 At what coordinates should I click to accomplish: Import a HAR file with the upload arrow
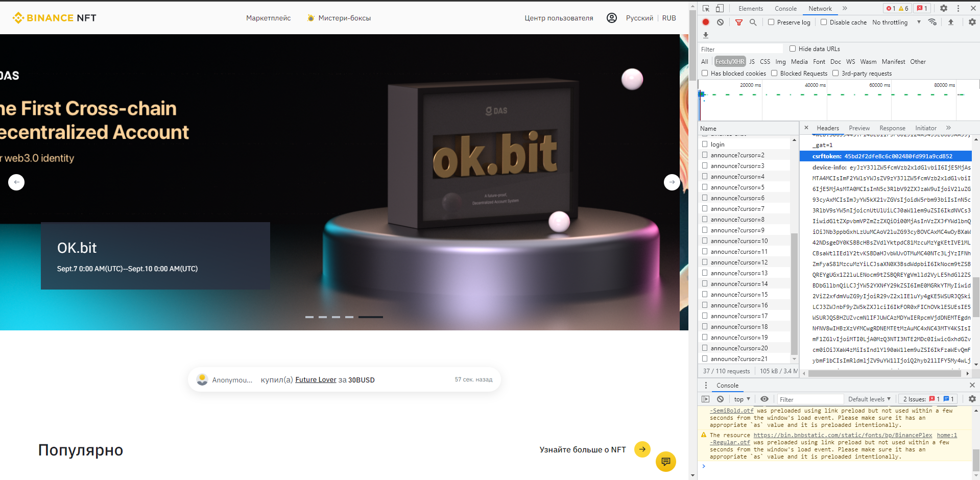point(951,22)
